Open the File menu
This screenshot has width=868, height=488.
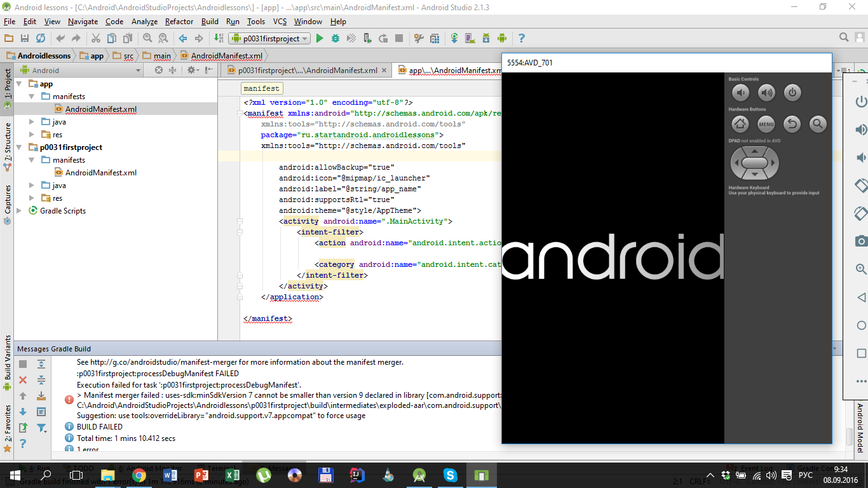pyautogui.click(x=10, y=21)
